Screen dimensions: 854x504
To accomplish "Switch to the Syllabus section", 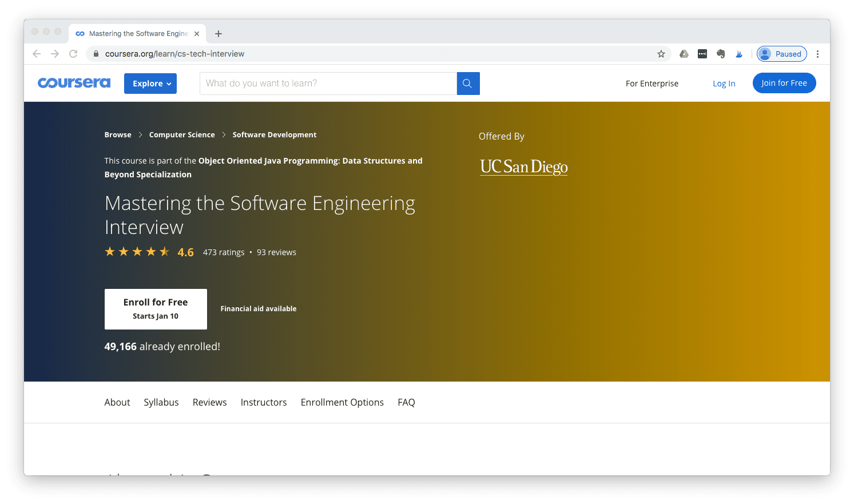I will 161,402.
